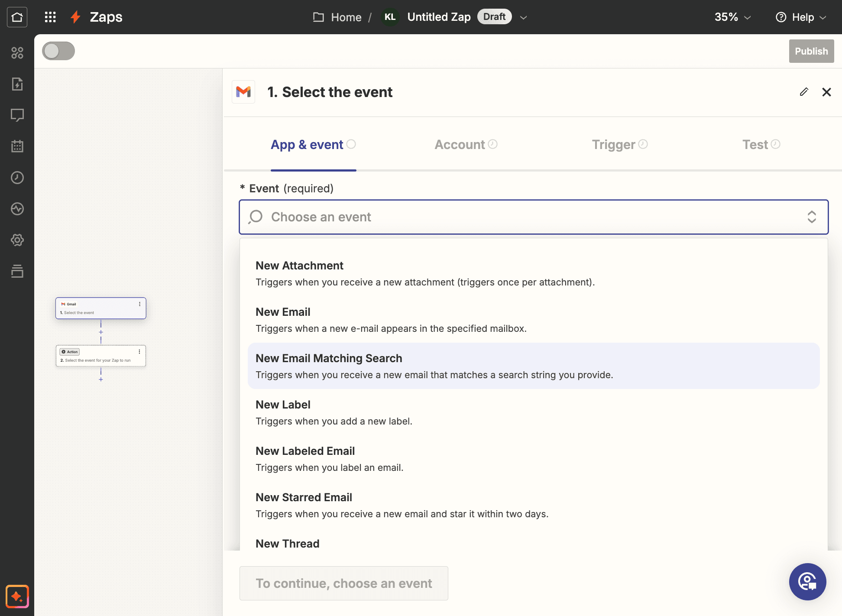Click the Untitled Zap title

pos(439,17)
